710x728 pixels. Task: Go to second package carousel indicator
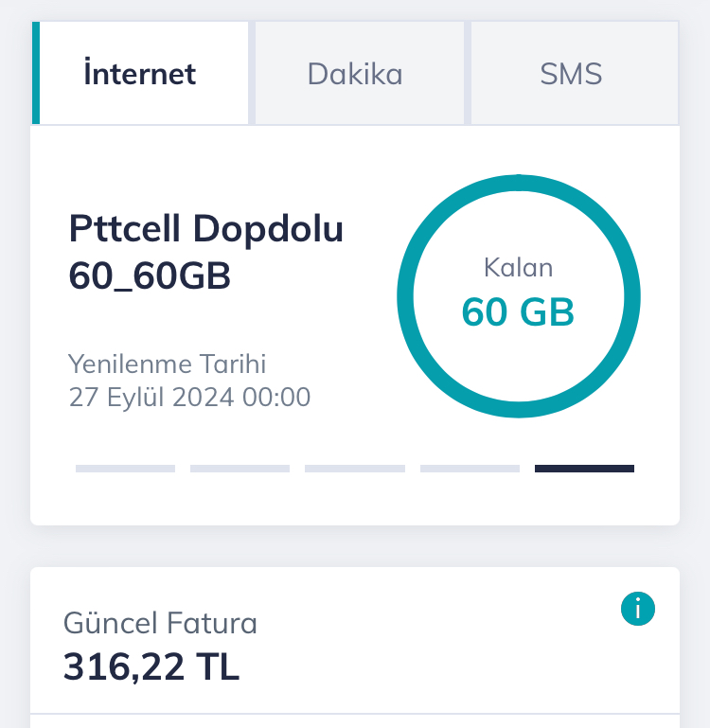[240, 469]
